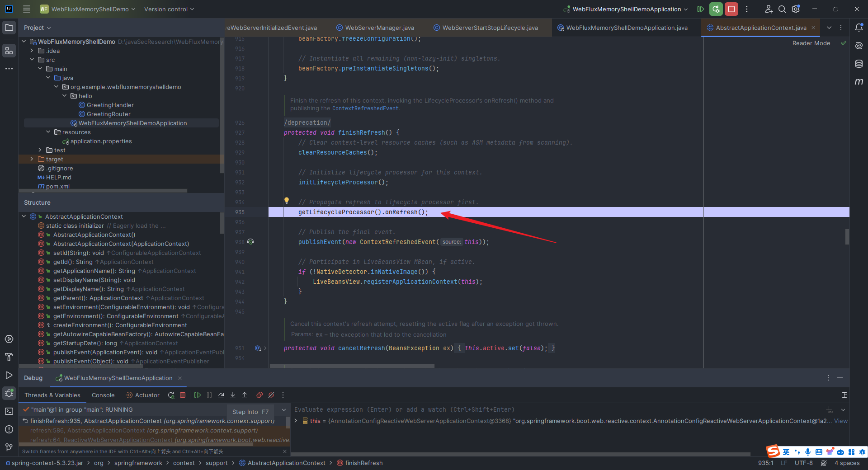Click the intention lightbulb at line 934
Image resolution: width=868 pixels, height=470 pixels.
tap(286, 200)
